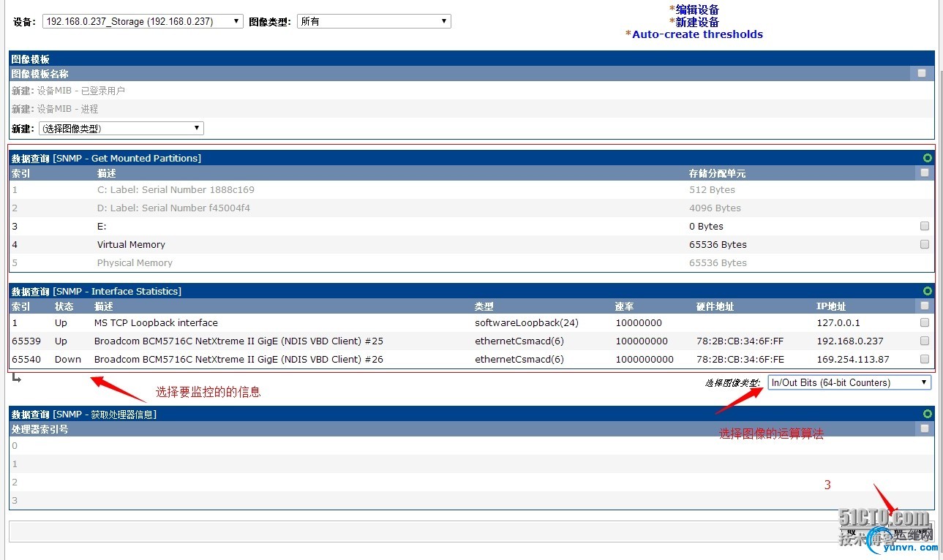Click the 类型 column header in Interface Statistics

pyautogui.click(x=484, y=306)
